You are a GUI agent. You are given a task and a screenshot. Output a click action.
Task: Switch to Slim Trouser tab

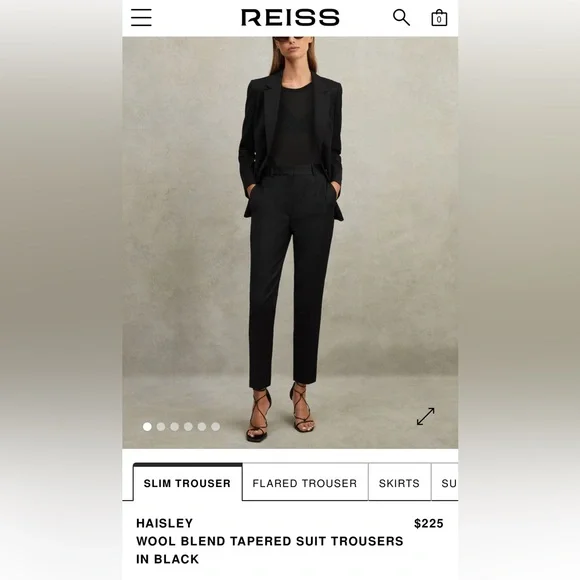pyautogui.click(x=188, y=482)
